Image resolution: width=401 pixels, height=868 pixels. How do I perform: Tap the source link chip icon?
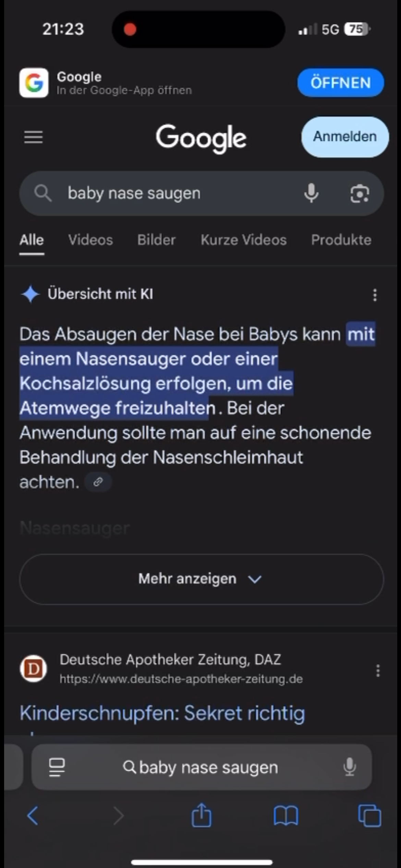coord(98,482)
